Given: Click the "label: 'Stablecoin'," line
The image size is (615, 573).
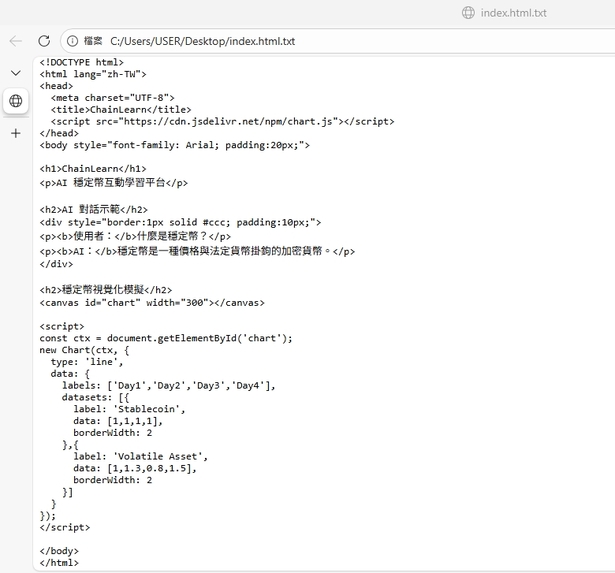Looking at the screenshot, I should click(129, 409).
